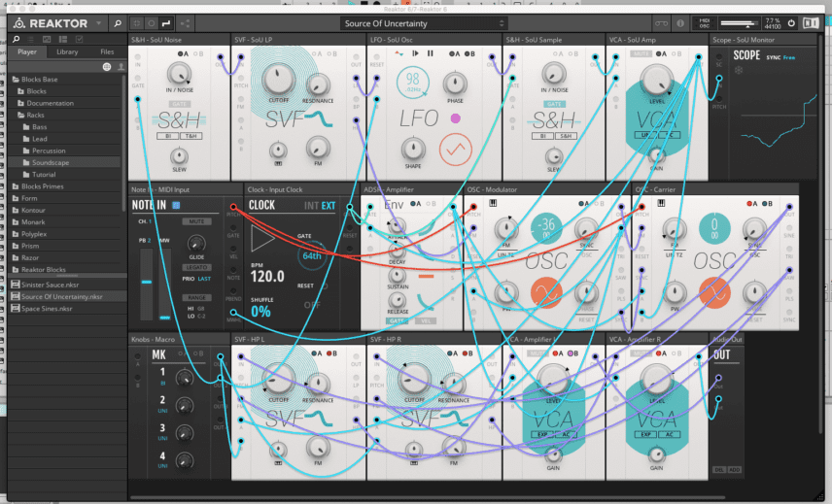
Task: Toggle the audio engine power button
Action: click(791, 23)
